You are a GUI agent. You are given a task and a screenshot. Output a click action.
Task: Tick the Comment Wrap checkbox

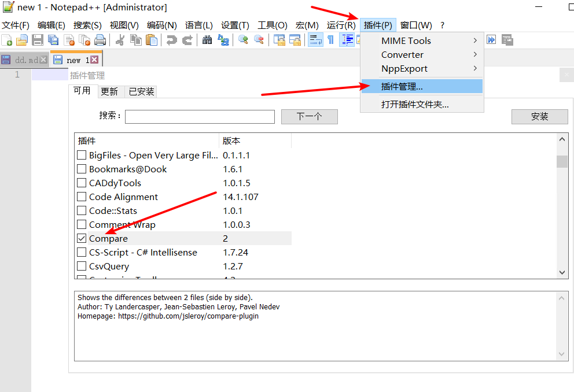[82, 224]
